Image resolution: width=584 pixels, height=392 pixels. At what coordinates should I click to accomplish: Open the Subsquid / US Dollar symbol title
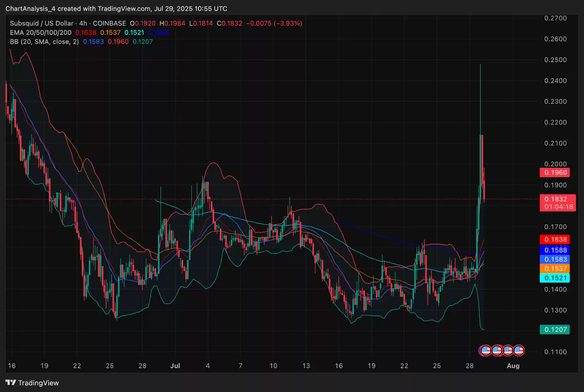pyautogui.click(x=41, y=23)
